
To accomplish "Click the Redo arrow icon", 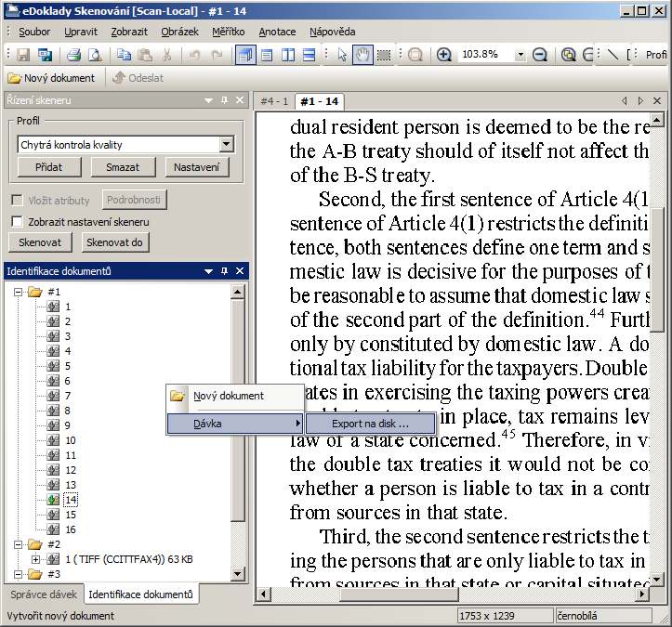I will pyautogui.click(x=217, y=55).
